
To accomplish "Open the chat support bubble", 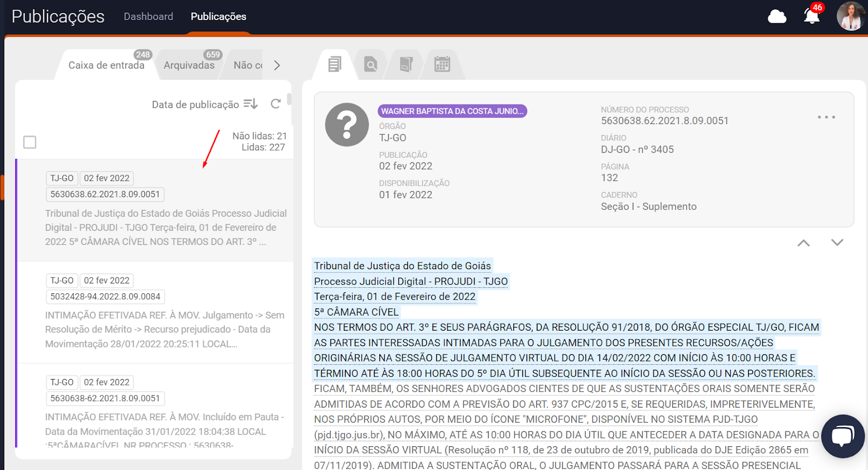I will tap(843, 436).
